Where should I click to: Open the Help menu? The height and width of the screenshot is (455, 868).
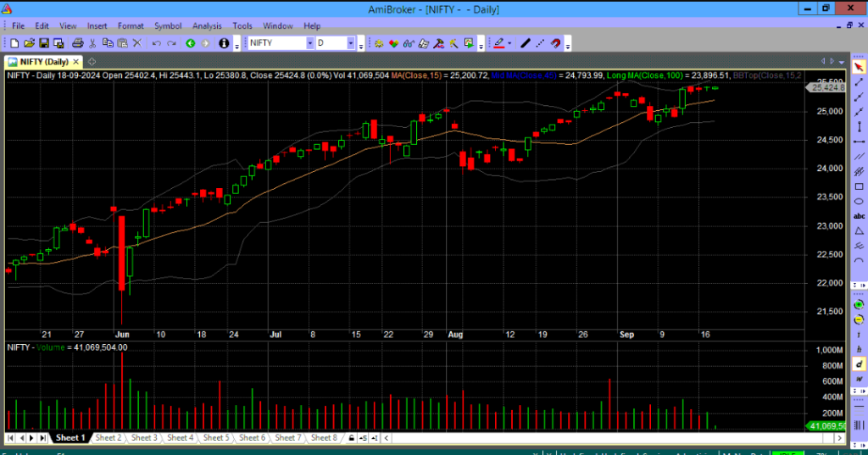click(x=312, y=26)
